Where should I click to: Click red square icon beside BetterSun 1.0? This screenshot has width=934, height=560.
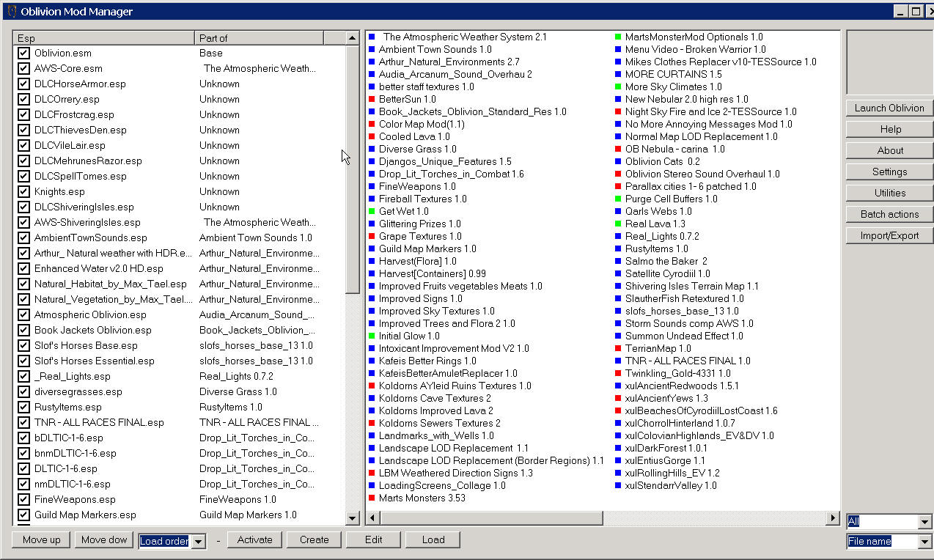(x=372, y=99)
